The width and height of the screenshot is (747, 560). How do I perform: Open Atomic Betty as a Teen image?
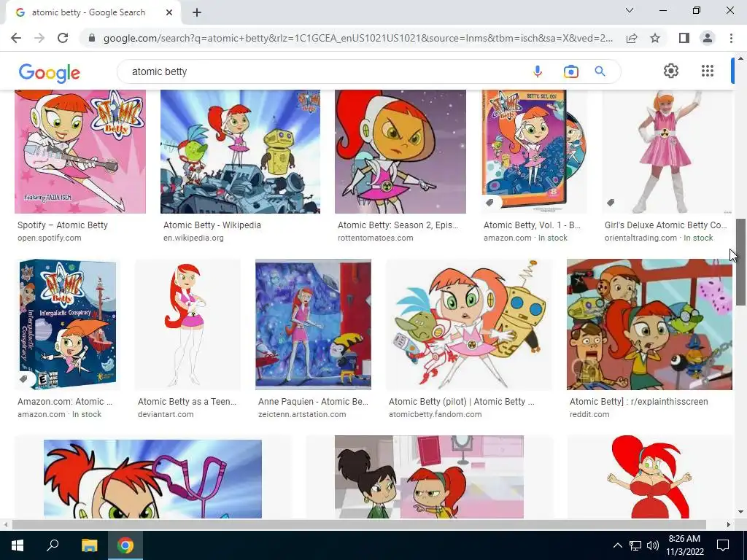187,324
